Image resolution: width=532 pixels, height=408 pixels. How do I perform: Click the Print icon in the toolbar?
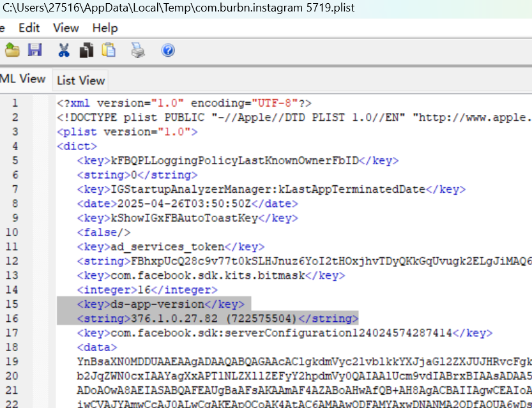[138, 50]
